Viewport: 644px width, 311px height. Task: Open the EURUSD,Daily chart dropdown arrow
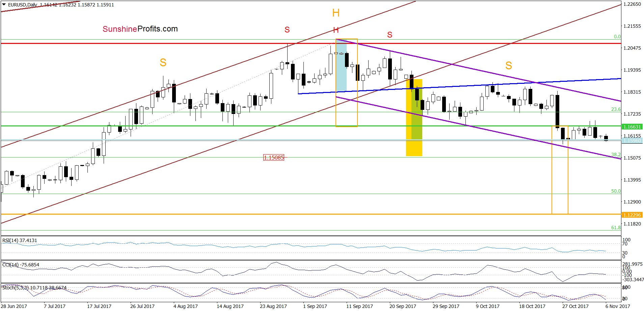pos(4,5)
